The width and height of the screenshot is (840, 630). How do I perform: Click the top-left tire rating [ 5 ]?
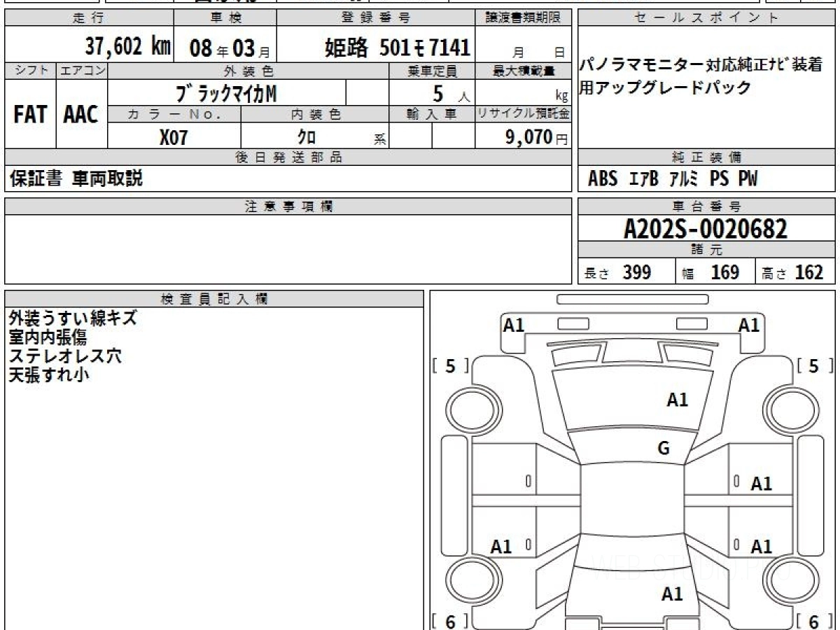tap(450, 365)
